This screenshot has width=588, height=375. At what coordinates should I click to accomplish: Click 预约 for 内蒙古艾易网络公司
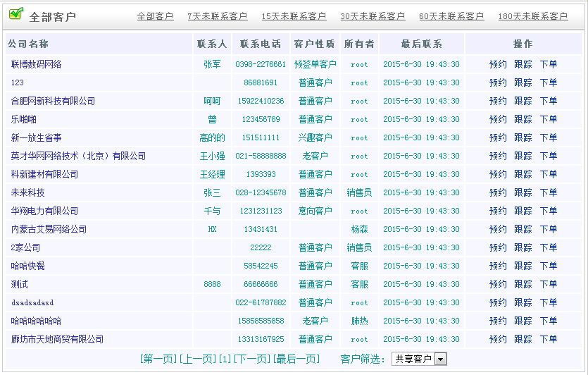coord(498,229)
